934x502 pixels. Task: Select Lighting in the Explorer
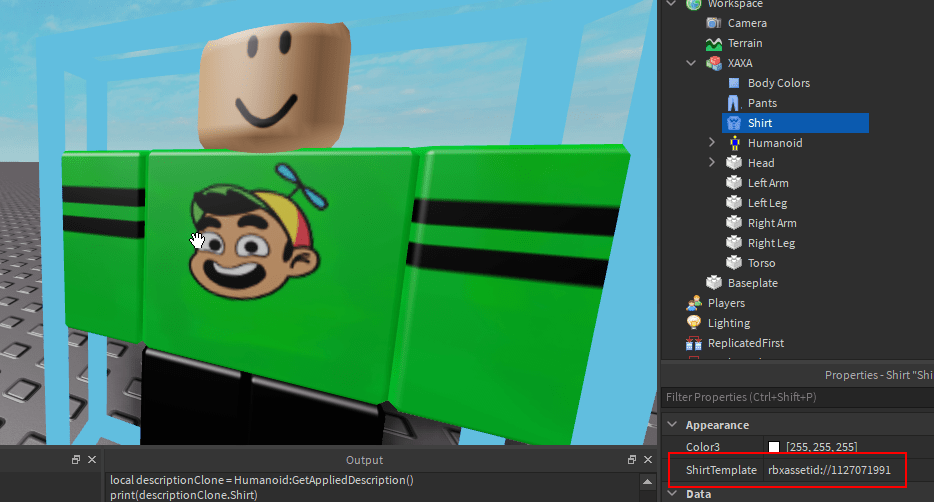pos(728,323)
